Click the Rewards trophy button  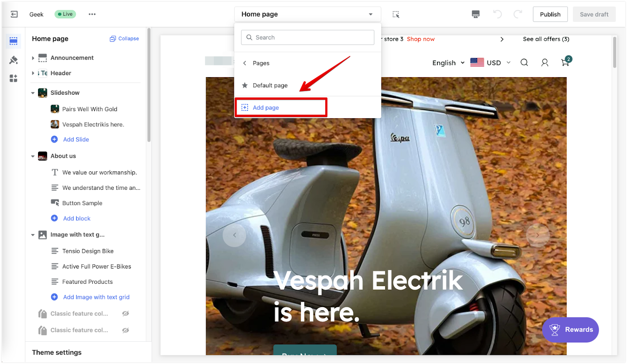tap(571, 330)
